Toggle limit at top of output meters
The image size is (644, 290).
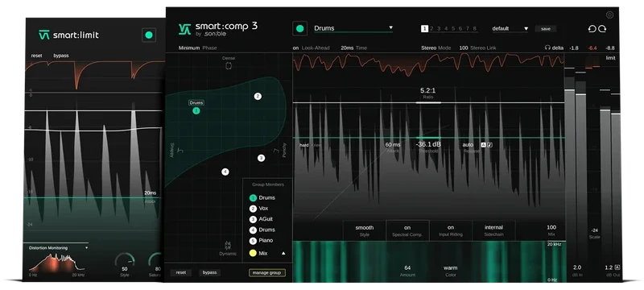[611, 58]
